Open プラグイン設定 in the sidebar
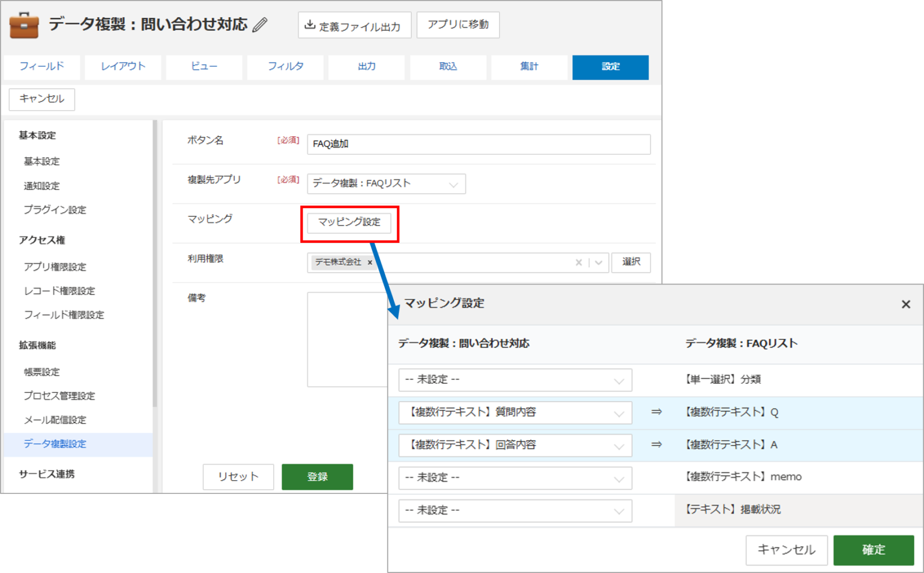924x573 pixels. point(55,210)
